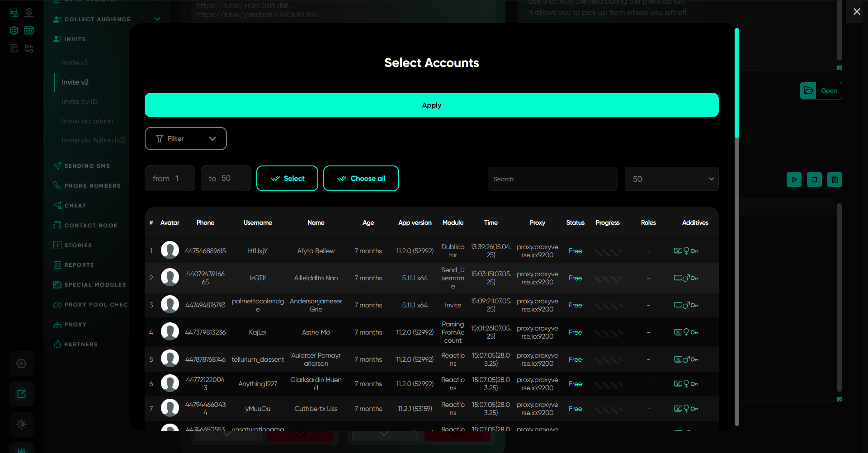Select the avatar of account row 1
The width and height of the screenshot is (868, 453).
coord(170,250)
